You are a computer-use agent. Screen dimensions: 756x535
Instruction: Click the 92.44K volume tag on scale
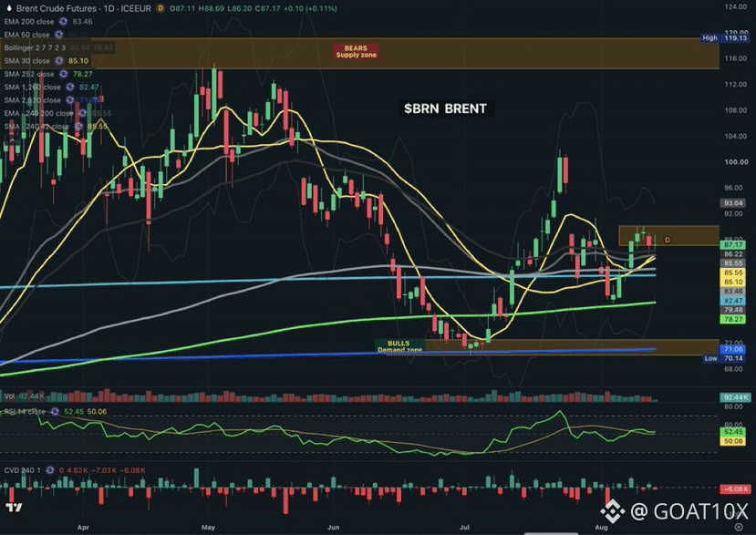[x=735, y=397]
